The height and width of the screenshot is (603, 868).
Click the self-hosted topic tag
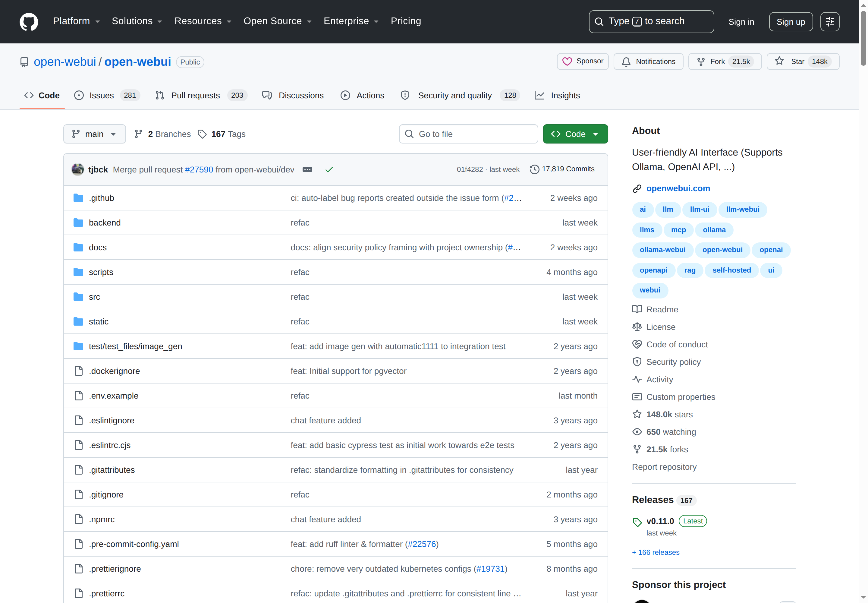tap(731, 270)
